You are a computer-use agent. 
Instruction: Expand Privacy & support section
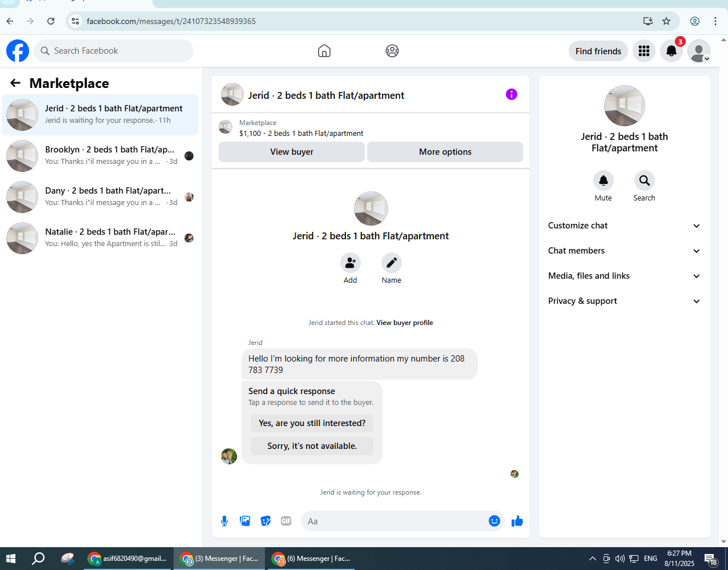pyautogui.click(x=625, y=301)
